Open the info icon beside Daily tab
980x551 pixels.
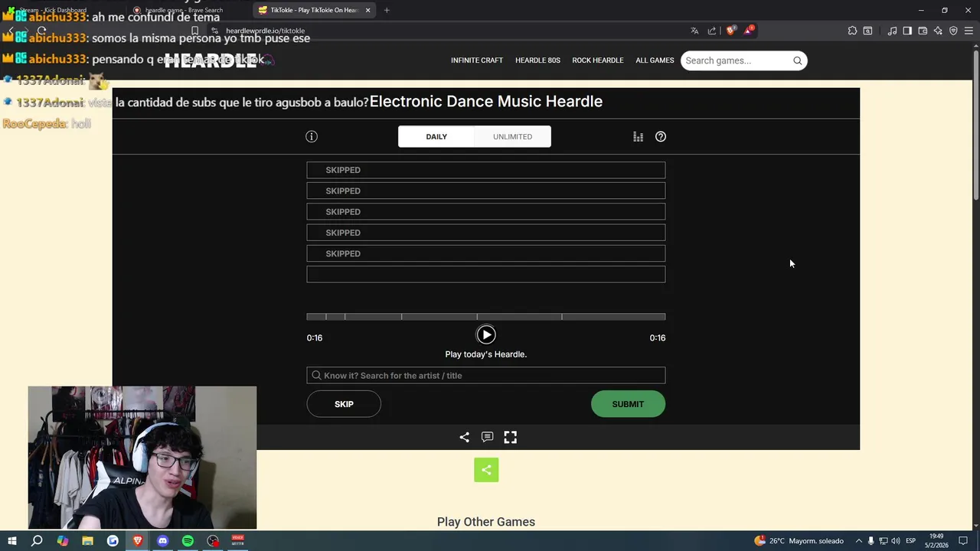pyautogui.click(x=312, y=136)
